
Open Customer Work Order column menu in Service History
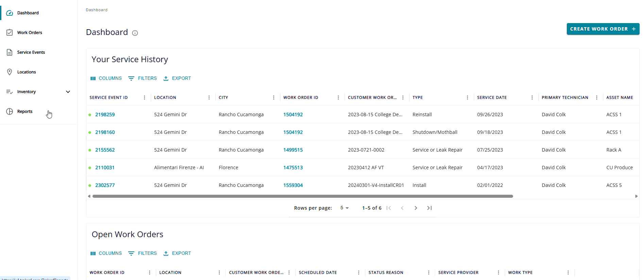coord(403,98)
